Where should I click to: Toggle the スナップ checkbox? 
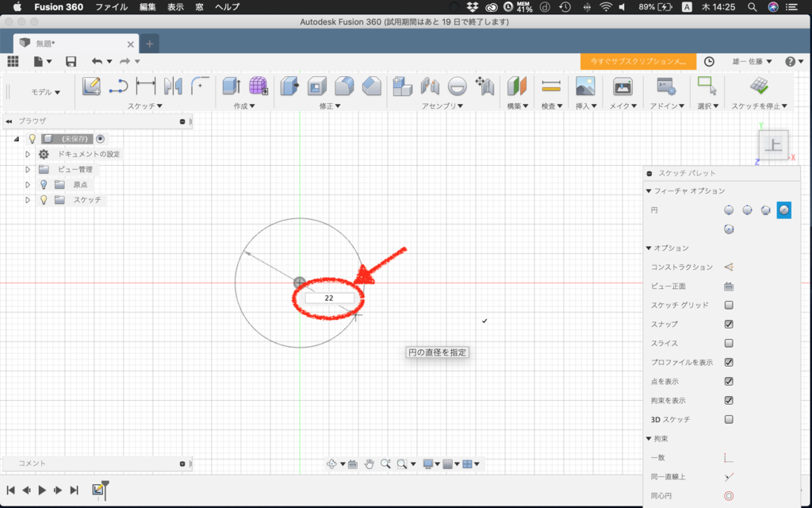(729, 324)
